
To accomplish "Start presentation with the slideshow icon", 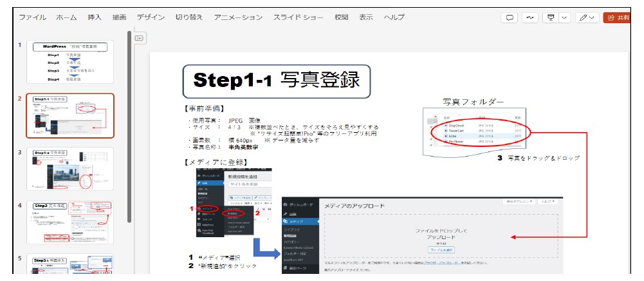I will (x=551, y=18).
